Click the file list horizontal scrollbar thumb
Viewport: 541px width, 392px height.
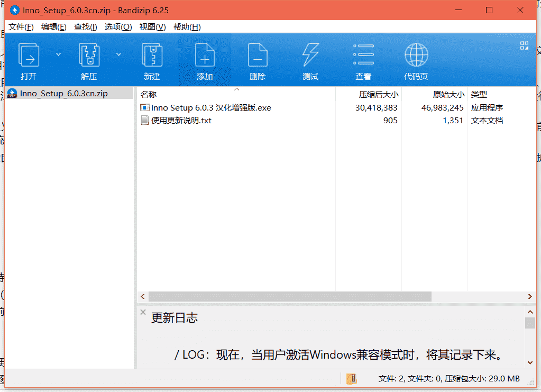click(290, 296)
